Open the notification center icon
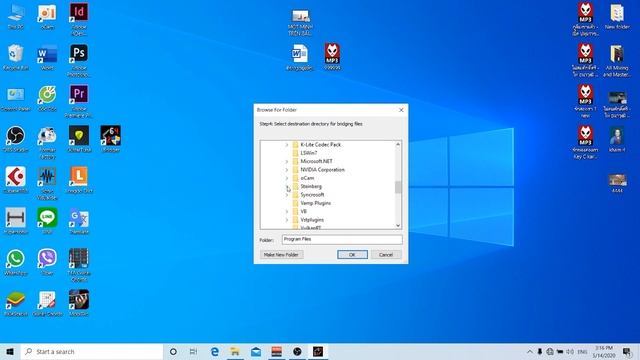This screenshot has width=640, height=360. click(627, 351)
